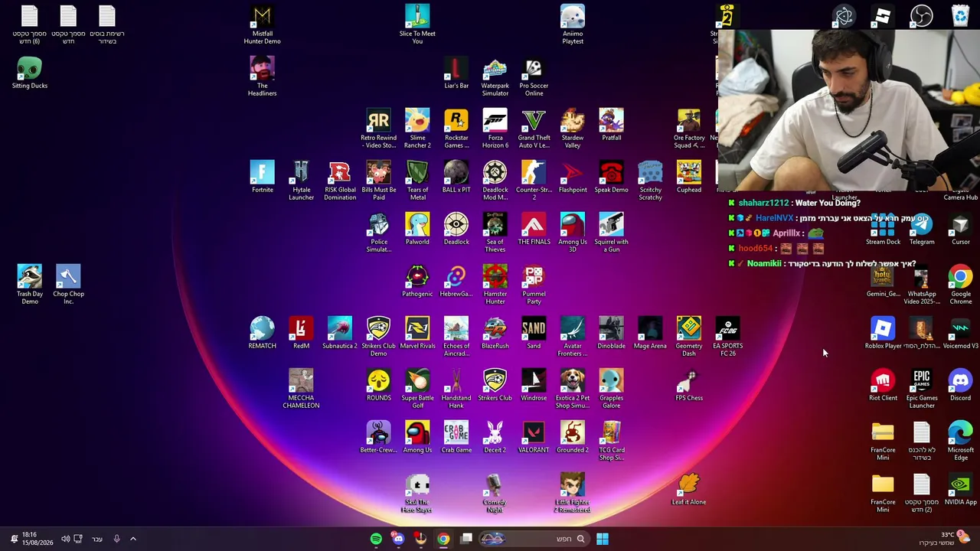Open the Fortnite desktop shortcut

(262, 178)
